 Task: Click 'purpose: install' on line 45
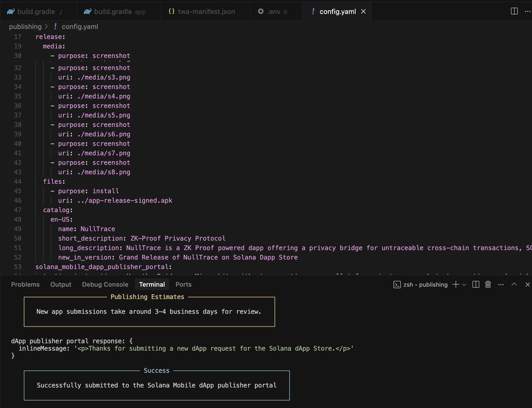88,191
